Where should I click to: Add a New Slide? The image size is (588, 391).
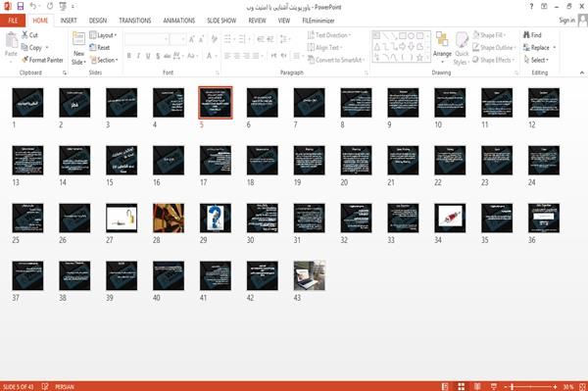(x=78, y=49)
